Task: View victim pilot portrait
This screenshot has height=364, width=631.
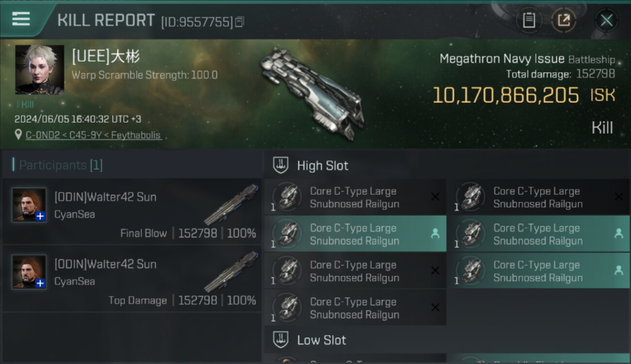Action: point(39,69)
